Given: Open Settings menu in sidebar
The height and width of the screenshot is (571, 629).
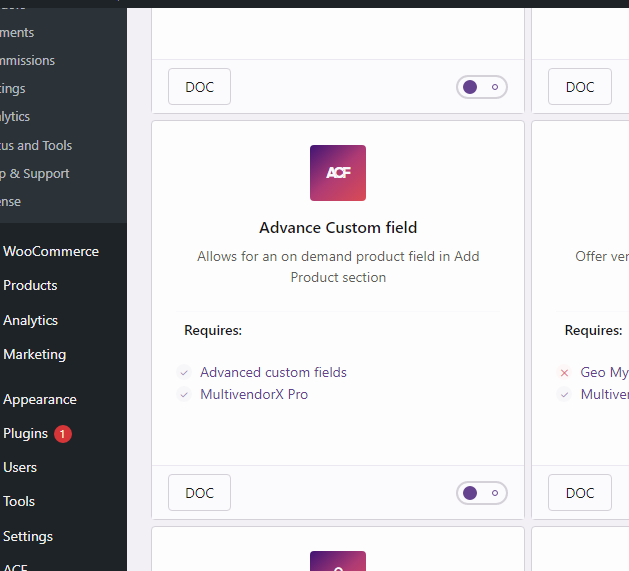Looking at the screenshot, I should pos(28,536).
